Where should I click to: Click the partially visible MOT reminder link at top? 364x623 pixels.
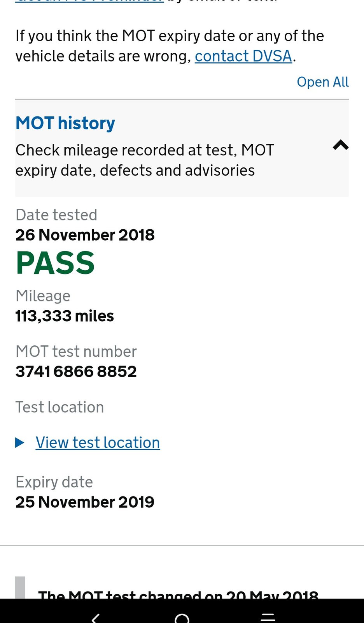pyautogui.click(x=89, y=2)
